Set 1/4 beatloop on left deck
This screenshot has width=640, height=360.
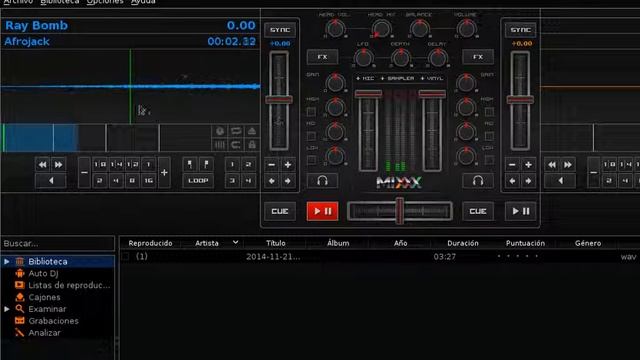[116, 164]
